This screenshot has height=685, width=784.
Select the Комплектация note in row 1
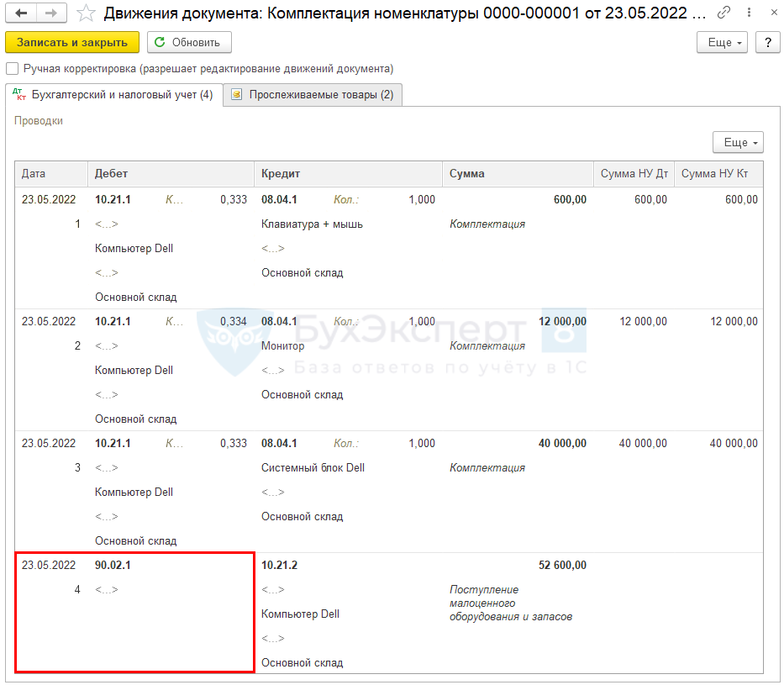pyautogui.click(x=487, y=224)
